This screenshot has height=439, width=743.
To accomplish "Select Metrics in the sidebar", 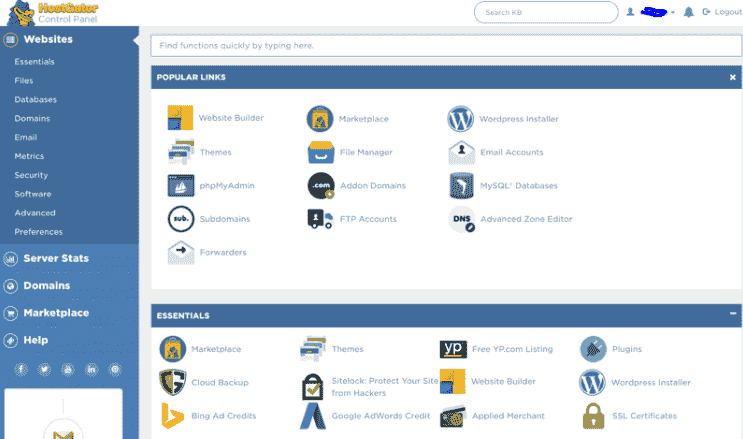I will (29, 156).
